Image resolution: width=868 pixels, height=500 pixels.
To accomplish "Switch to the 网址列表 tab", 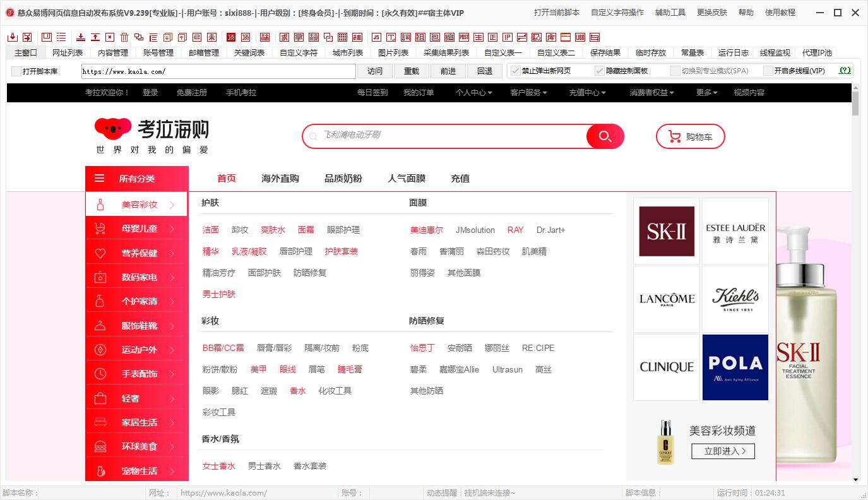I will (68, 53).
